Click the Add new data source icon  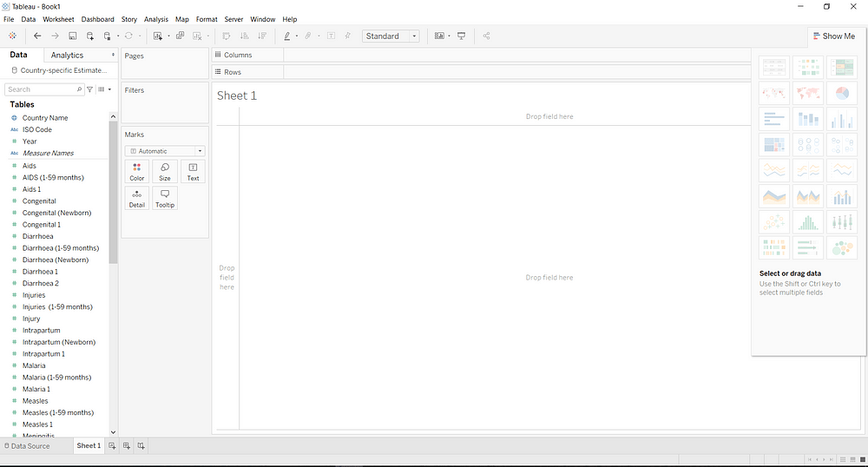pyautogui.click(x=89, y=36)
